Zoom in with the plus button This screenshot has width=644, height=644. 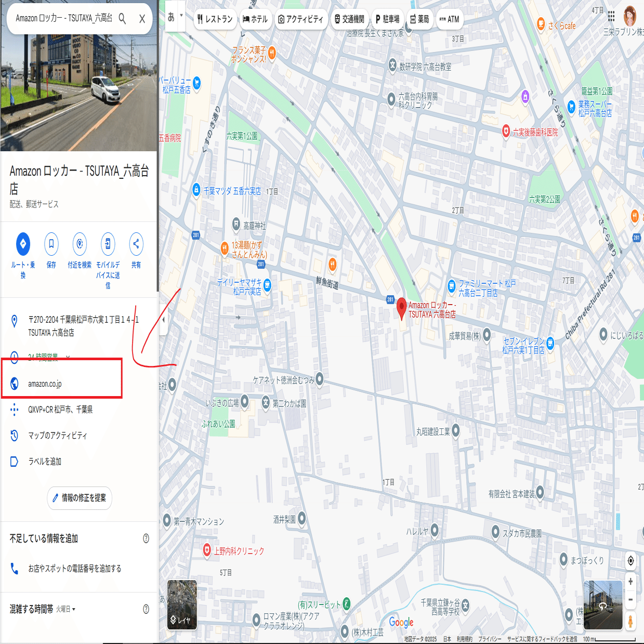[630, 582]
